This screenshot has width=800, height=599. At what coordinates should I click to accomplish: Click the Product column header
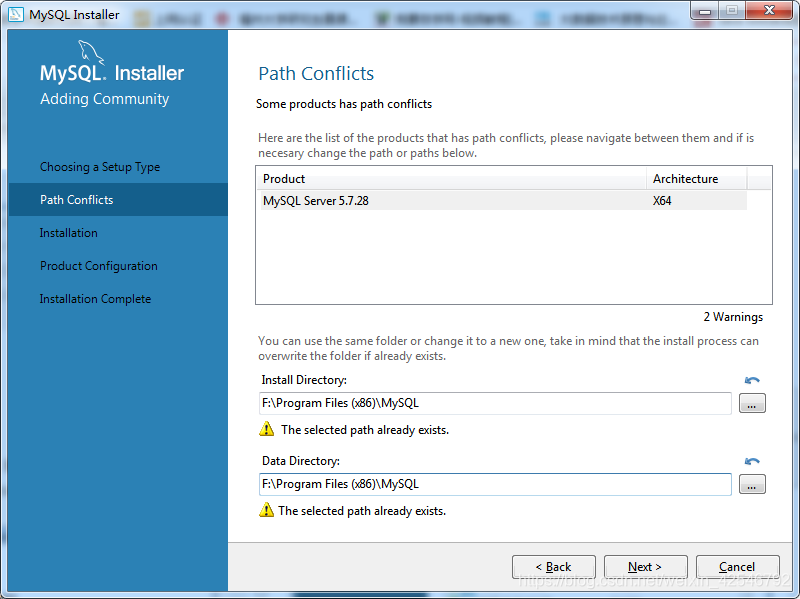[x=452, y=179]
